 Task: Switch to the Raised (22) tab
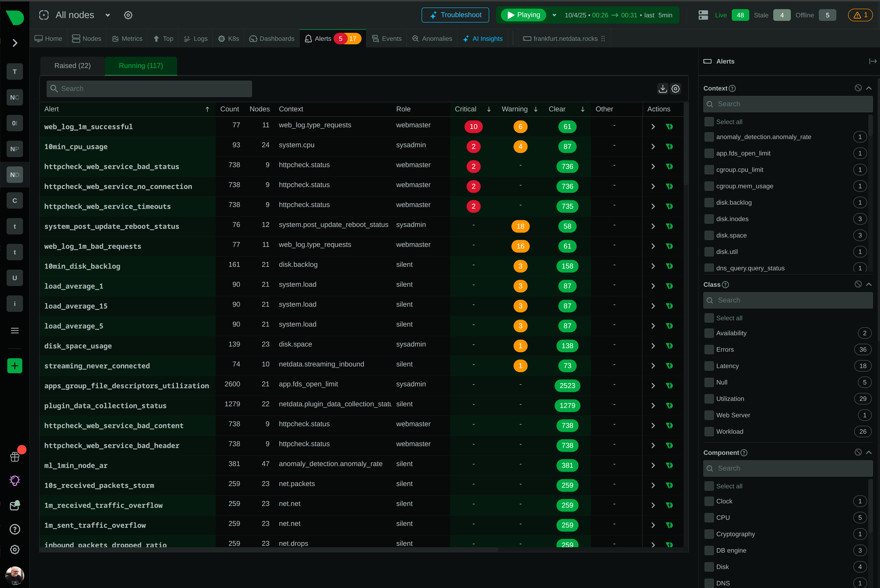pyautogui.click(x=72, y=66)
